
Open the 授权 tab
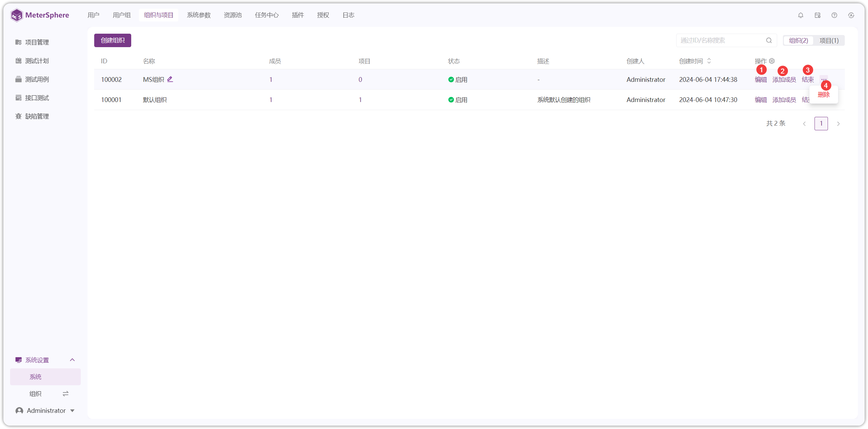point(323,15)
